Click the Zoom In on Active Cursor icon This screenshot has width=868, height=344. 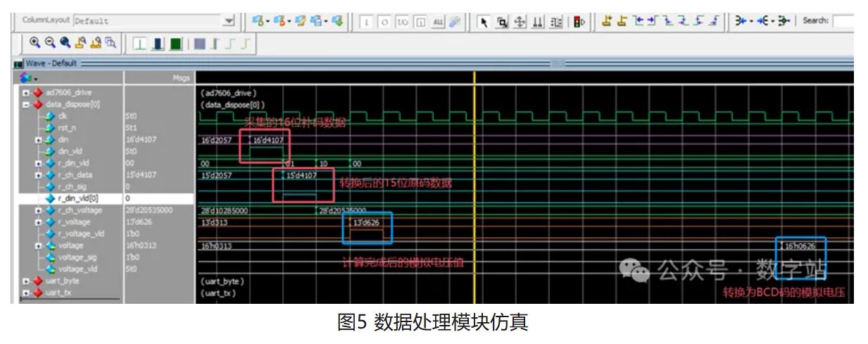click(x=80, y=44)
